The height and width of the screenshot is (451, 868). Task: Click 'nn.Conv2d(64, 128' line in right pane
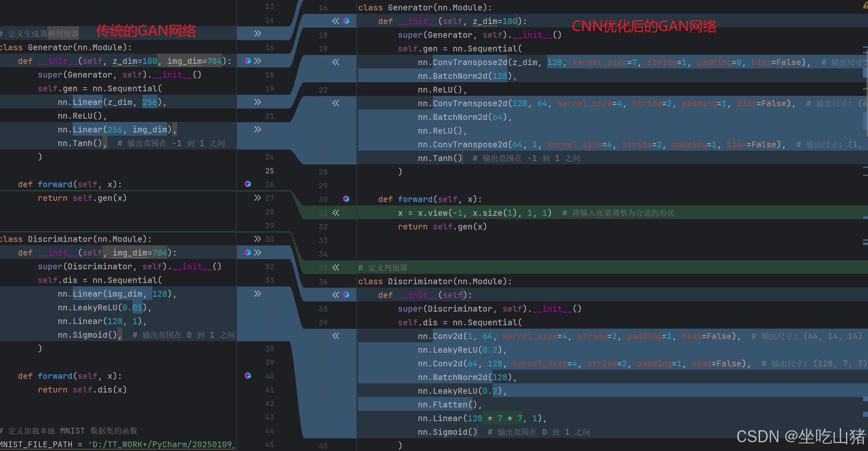582,363
